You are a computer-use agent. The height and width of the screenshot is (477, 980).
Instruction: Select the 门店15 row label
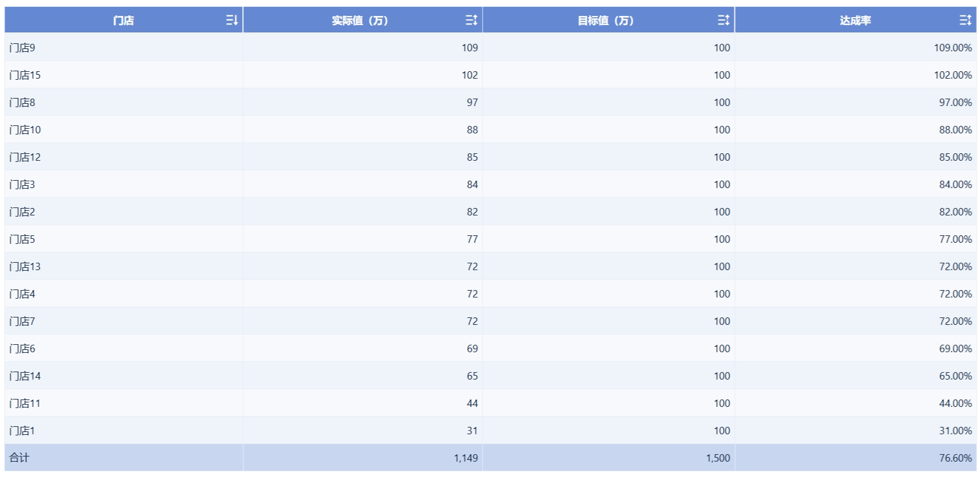click(x=25, y=75)
